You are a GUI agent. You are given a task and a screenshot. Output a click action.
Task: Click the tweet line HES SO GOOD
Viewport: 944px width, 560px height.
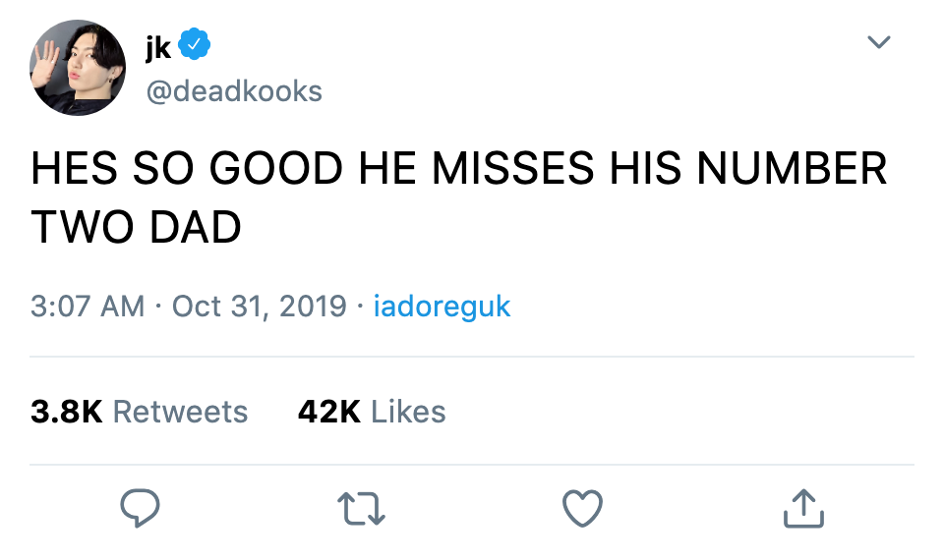pos(459,168)
